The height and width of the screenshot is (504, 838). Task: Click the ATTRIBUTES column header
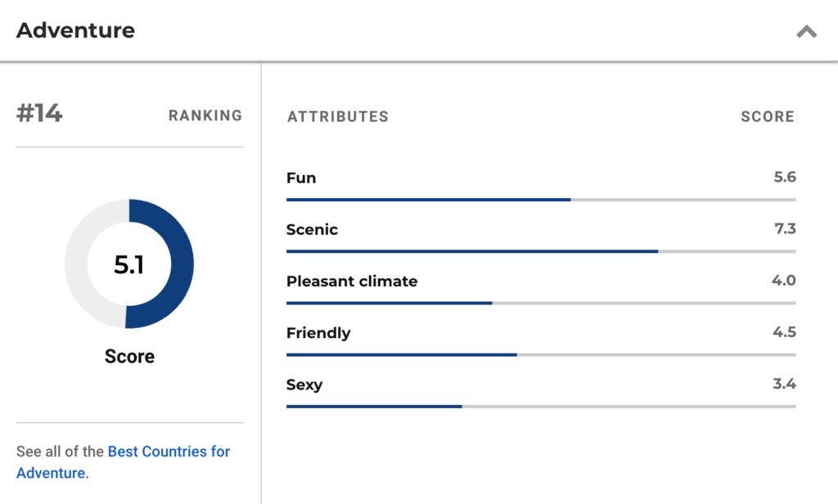click(x=338, y=116)
